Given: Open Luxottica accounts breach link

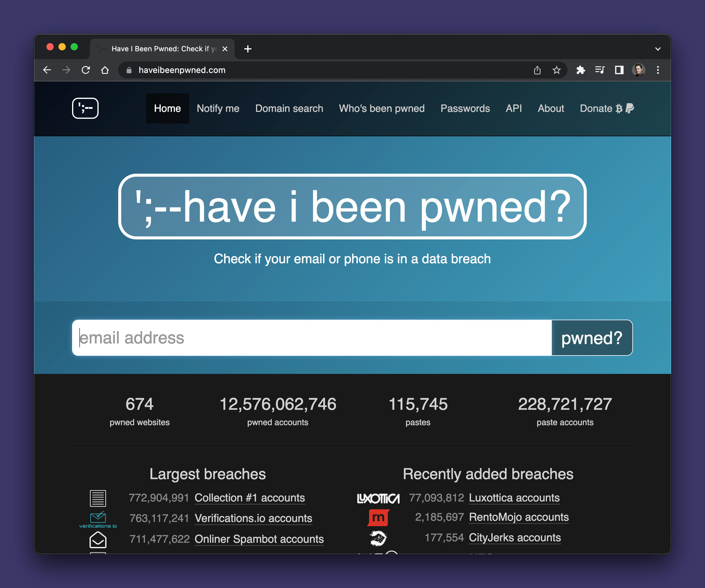Looking at the screenshot, I should [514, 498].
